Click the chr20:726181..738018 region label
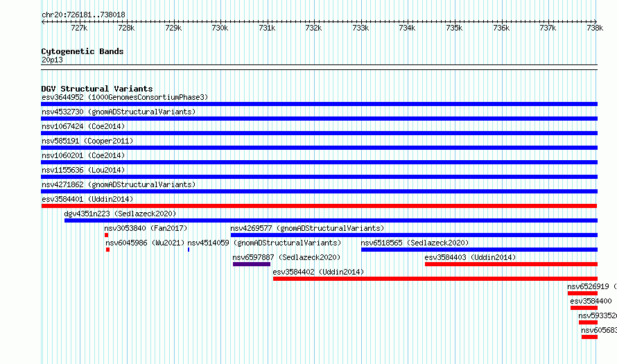This screenshot has width=617, height=364. click(83, 15)
